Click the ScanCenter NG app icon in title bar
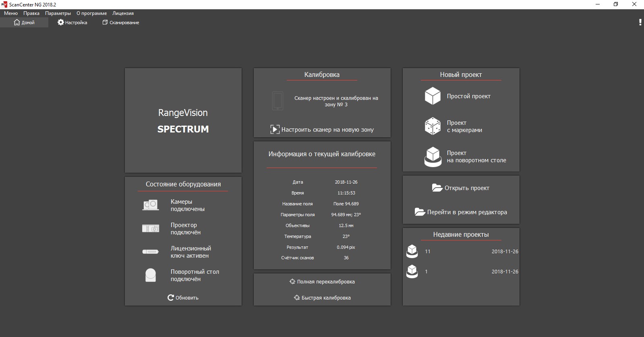Image resolution: width=644 pixels, height=337 pixels. 4,4
